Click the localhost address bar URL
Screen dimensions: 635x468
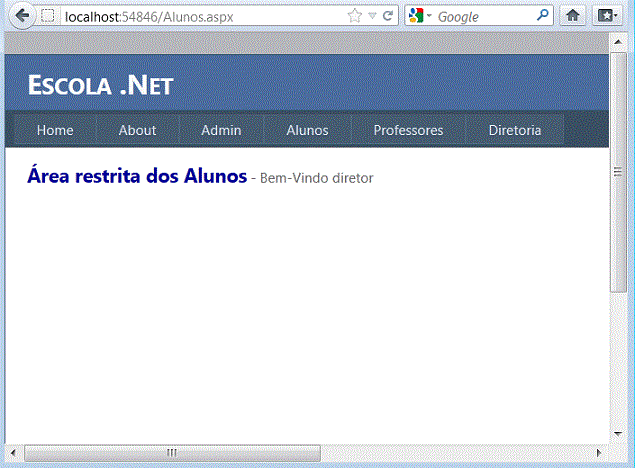pos(149,17)
